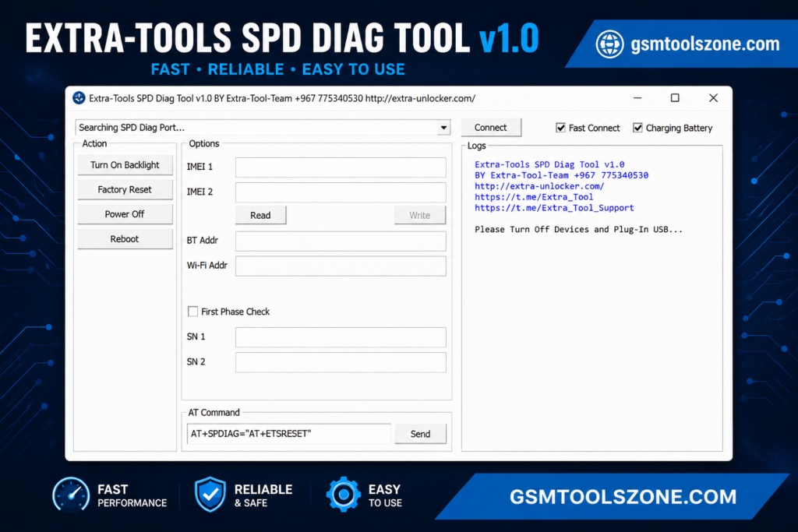Click into the BT Addr field
This screenshot has width=798, height=532.
pos(341,241)
